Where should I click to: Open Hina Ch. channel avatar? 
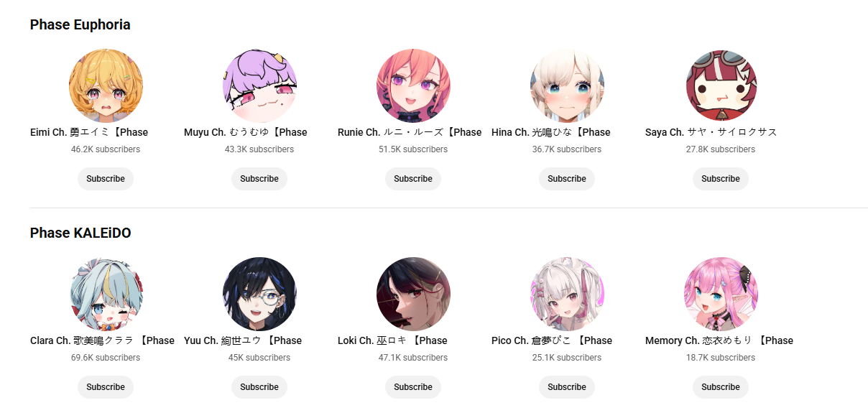pos(567,85)
